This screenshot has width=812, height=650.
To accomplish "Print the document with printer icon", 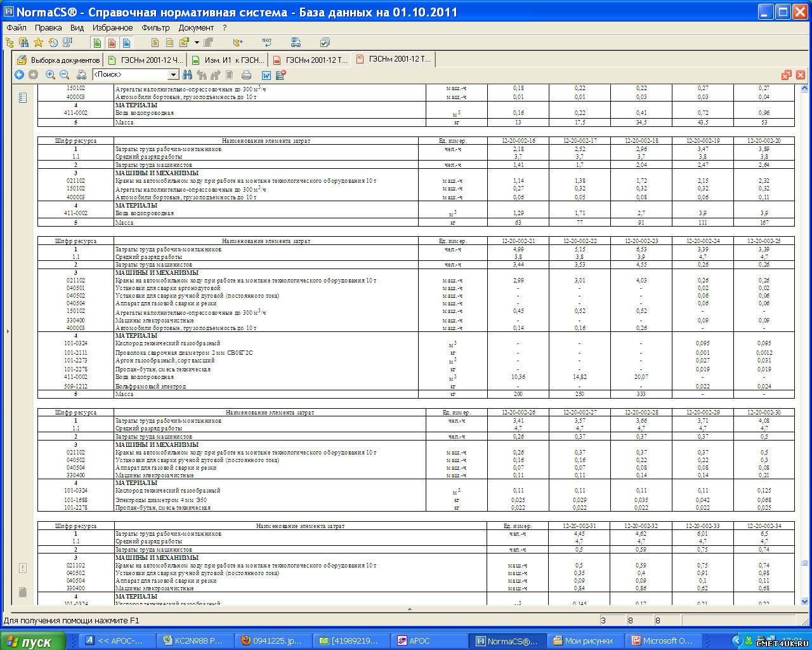I will (x=247, y=75).
